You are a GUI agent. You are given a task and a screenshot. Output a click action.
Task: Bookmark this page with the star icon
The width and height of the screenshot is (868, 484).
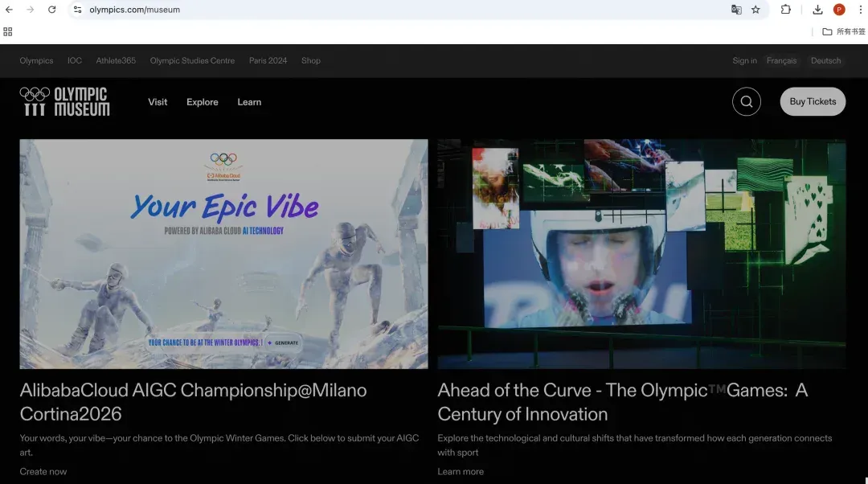tap(755, 10)
